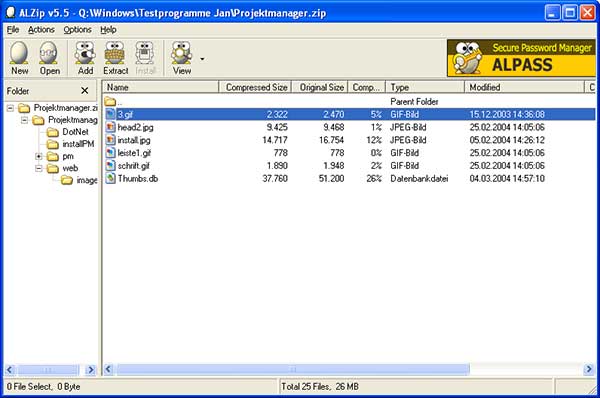Select the web folder in tree
This screenshot has width=600, height=398.
(70, 168)
